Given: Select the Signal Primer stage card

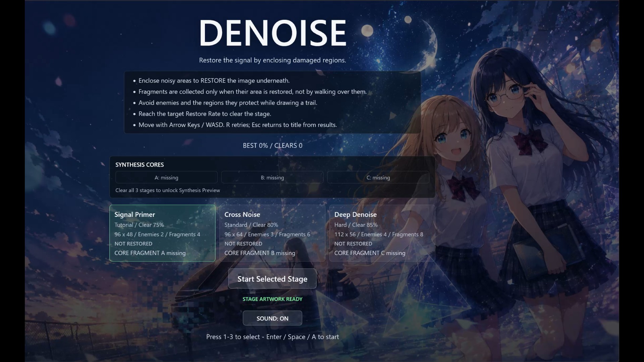Looking at the screenshot, I should pos(162,233).
